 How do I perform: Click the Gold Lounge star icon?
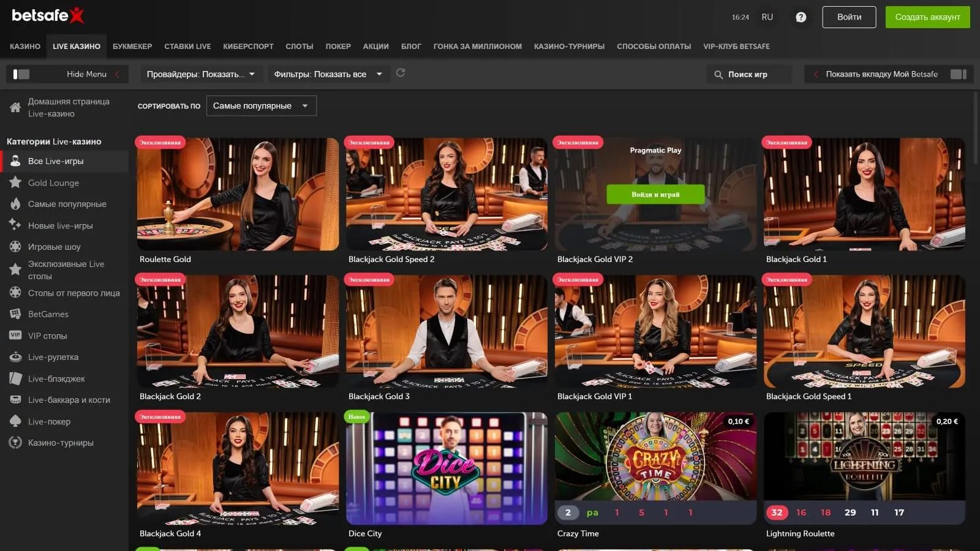tap(15, 182)
